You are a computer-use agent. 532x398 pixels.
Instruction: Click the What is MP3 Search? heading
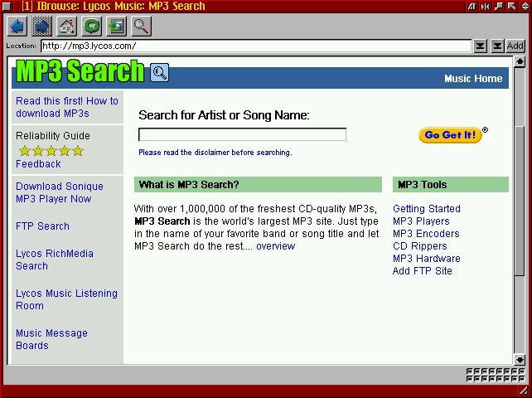189,185
